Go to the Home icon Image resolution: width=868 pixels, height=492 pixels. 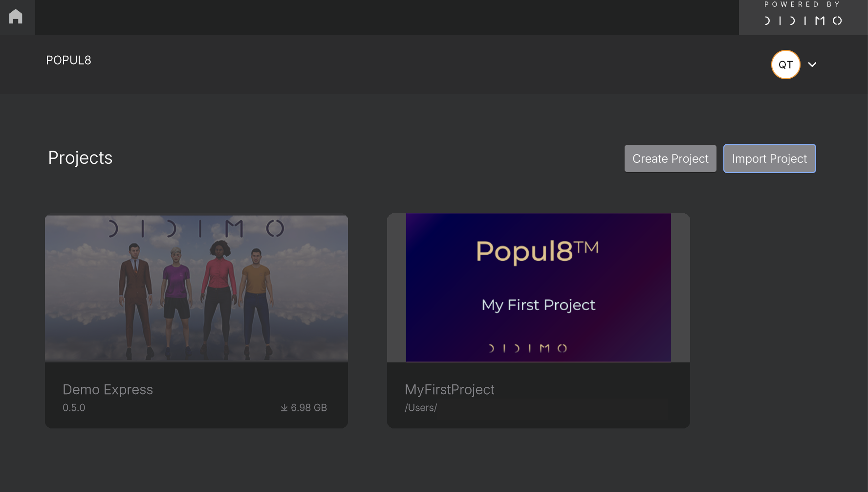pyautogui.click(x=16, y=17)
